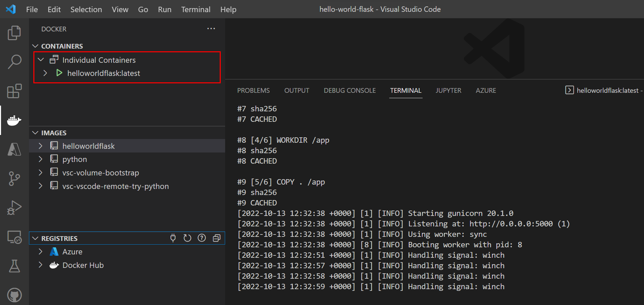Switch to the OUTPUT panel tab

point(297,90)
